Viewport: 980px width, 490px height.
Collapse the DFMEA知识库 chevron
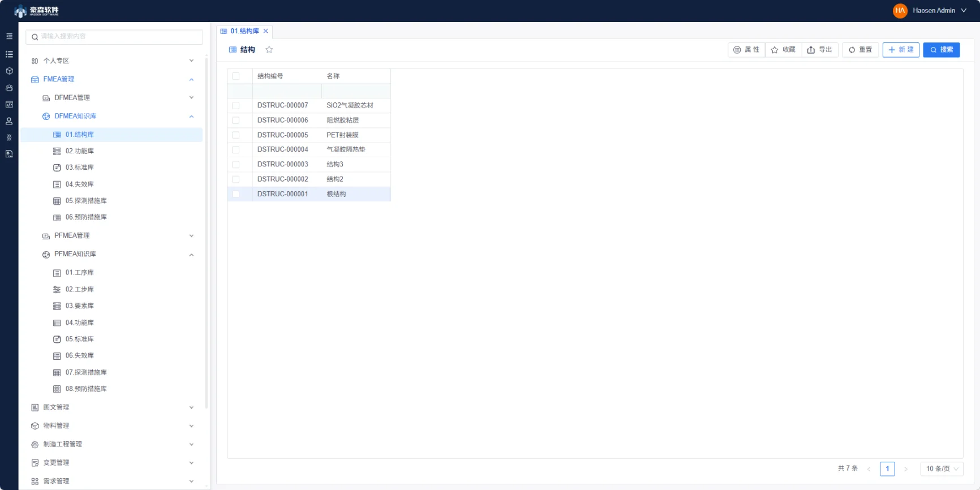pyautogui.click(x=191, y=117)
